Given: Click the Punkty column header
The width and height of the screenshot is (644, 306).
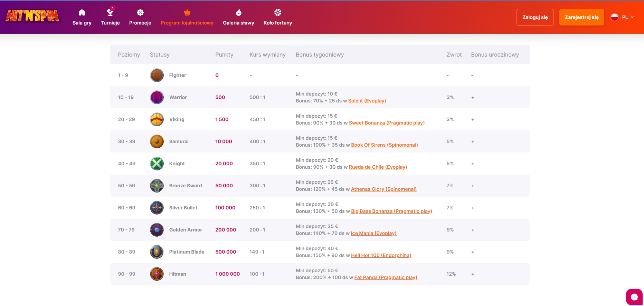Looking at the screenshot, I should click(x=224, y=55).
